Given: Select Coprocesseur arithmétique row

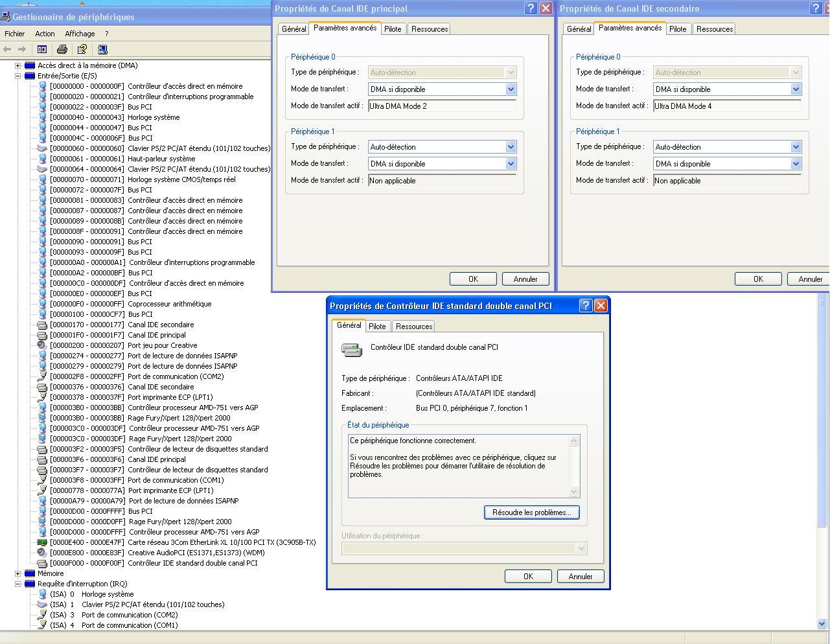Looking at the screenshot, I should 130,304.
